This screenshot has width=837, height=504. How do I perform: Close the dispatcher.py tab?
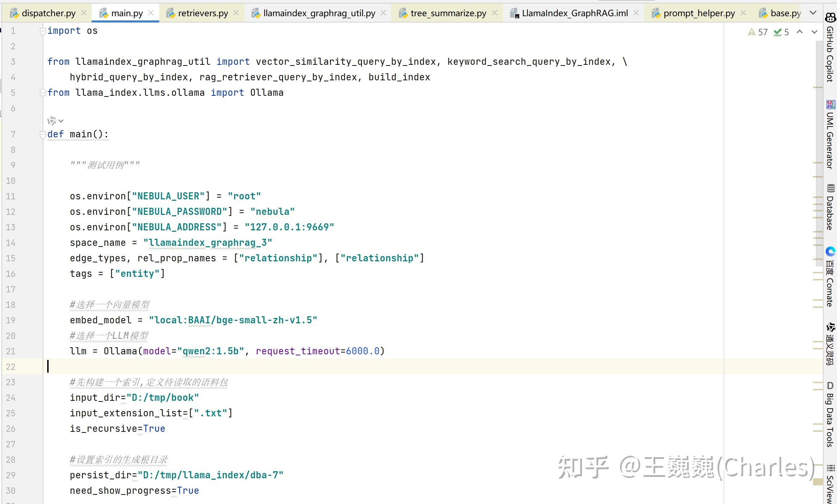84,13
